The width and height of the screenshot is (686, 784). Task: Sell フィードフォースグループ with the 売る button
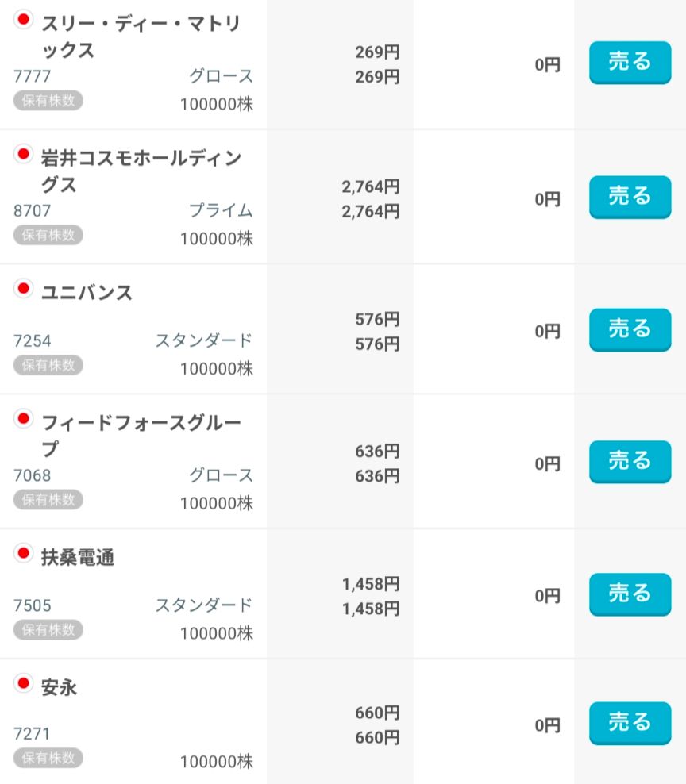coord(630,462)
